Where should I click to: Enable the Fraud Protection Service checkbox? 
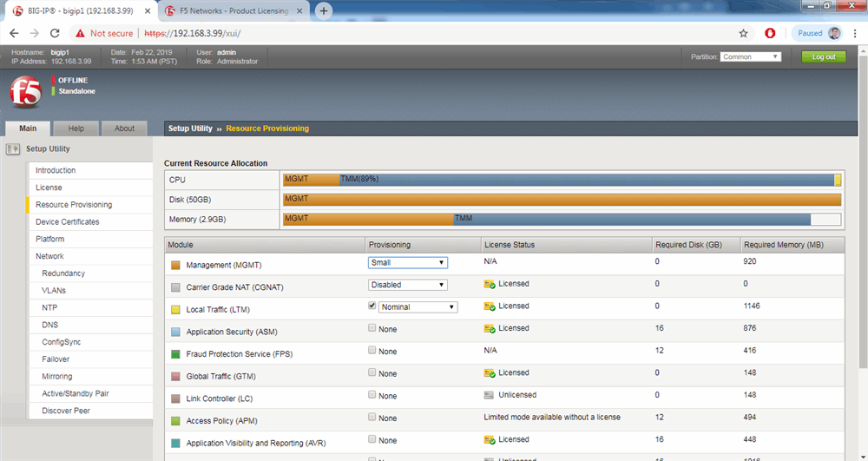(x=372, y=350)
